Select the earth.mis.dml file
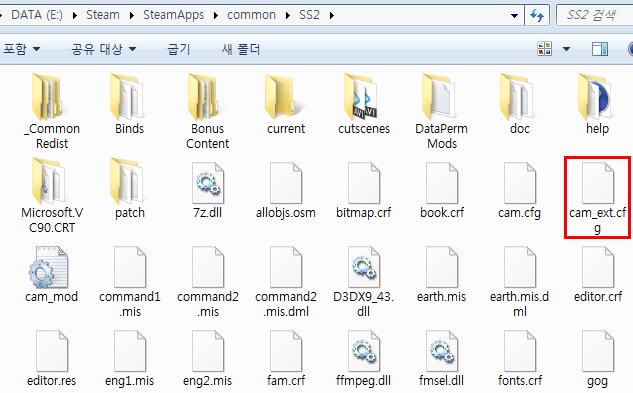This screenshot has height=393, width=633. pyautogui.click(x=520, y=282)
